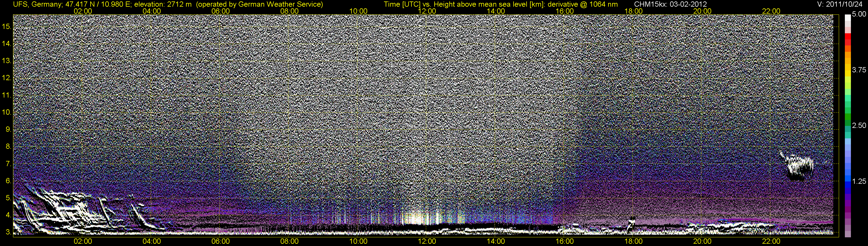
Task: Click the 16:00 label on the upper time axis
Action: [565, 11]
